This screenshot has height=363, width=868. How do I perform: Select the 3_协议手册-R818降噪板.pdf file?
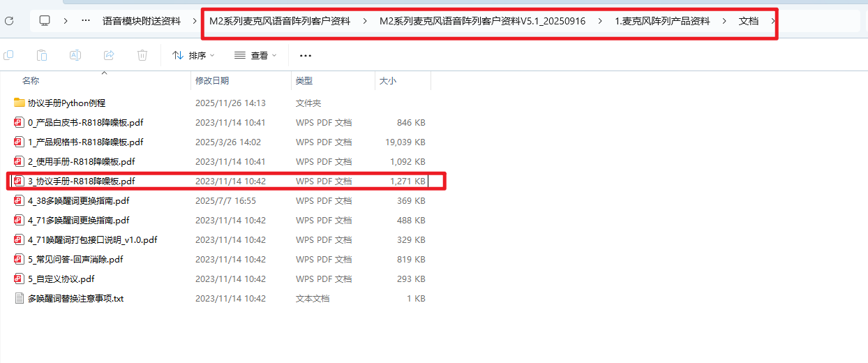pos(81,181)
